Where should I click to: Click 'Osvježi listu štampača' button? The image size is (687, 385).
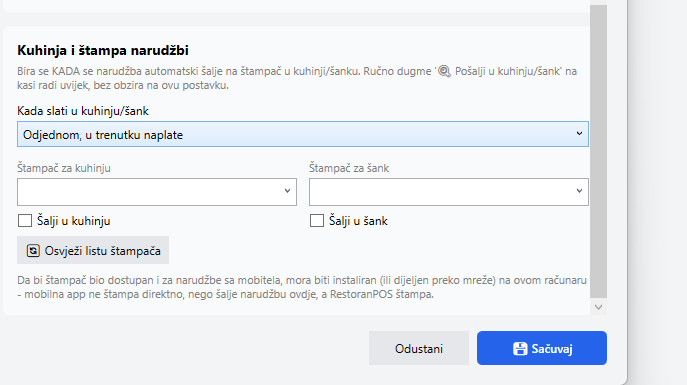click(x=93, y=250)
